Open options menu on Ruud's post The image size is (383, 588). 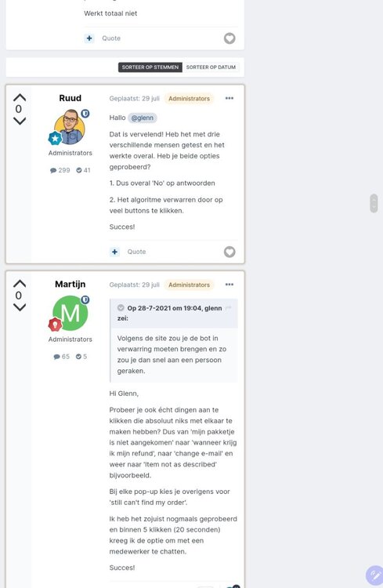(229, 98)
